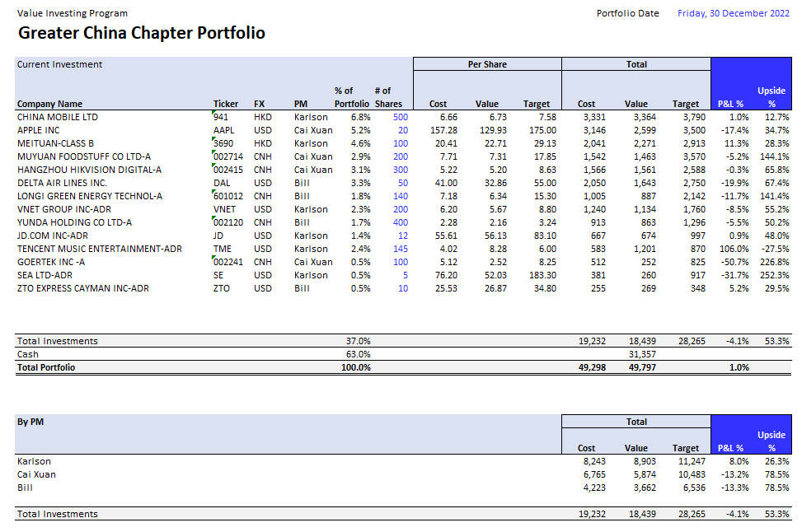This screenshot has height=532, width=802.
Task: Select Total Portfolio row label
Action: coord(46,367)
